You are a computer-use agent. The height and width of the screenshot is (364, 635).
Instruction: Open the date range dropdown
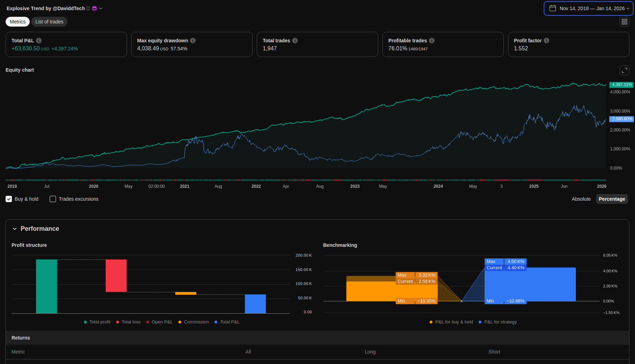coord(588,8)
